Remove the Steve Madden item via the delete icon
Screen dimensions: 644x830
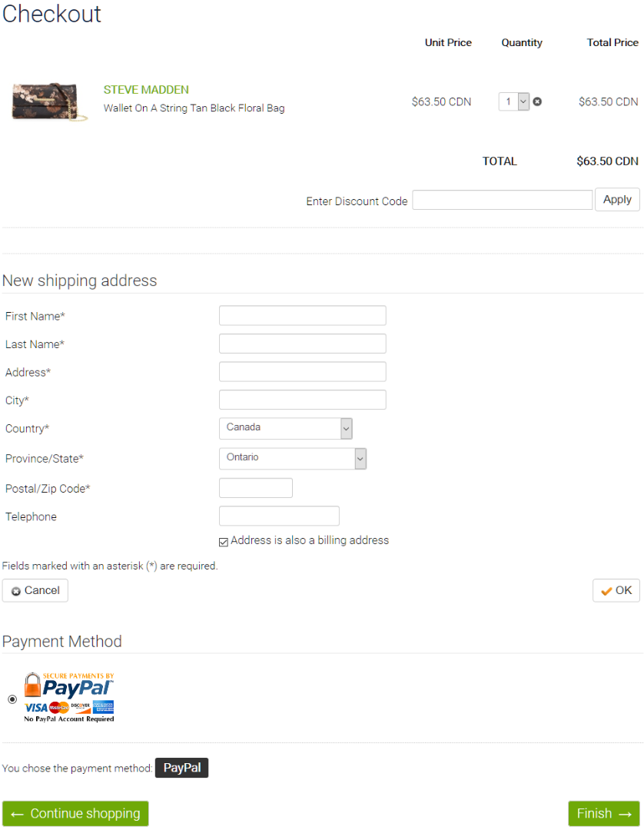[537, 101]
